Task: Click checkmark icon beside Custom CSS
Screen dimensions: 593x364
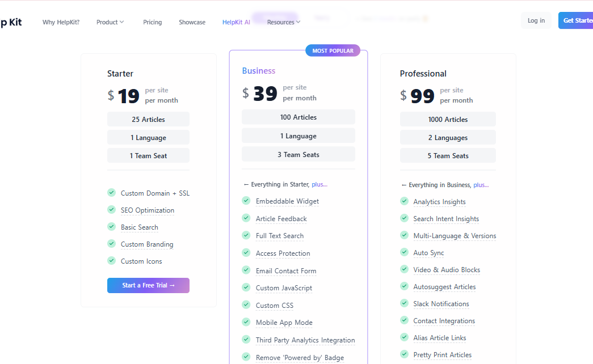Action: [246, 304]
